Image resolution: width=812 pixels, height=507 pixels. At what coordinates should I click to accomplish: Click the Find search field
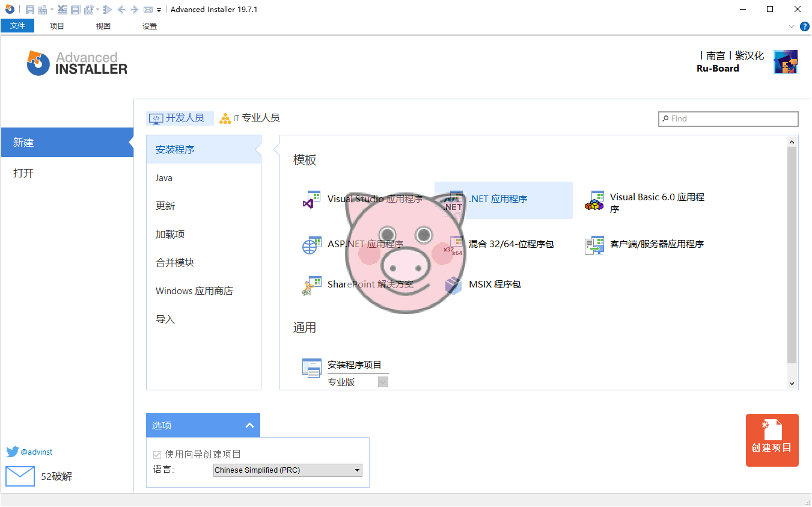(x=728, y=118)
